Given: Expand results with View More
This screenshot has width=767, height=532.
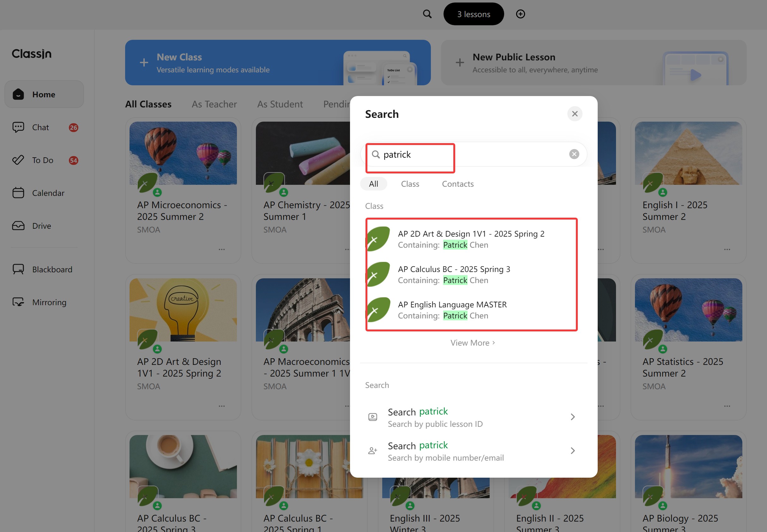Looking at the screenshot, I should tap(472, 343).
